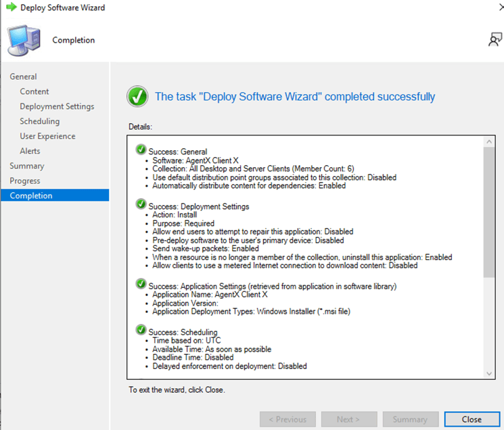Click 'Deadline Time: Disabled' line
Image resolution: width=504 pixels, height=430 pixels.
[x=193, y=358]
